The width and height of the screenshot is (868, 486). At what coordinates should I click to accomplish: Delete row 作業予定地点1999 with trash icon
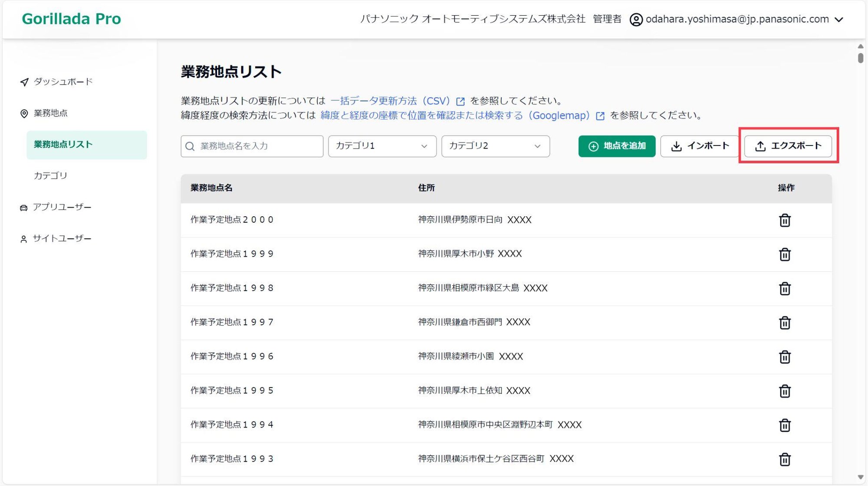[784, 254]
